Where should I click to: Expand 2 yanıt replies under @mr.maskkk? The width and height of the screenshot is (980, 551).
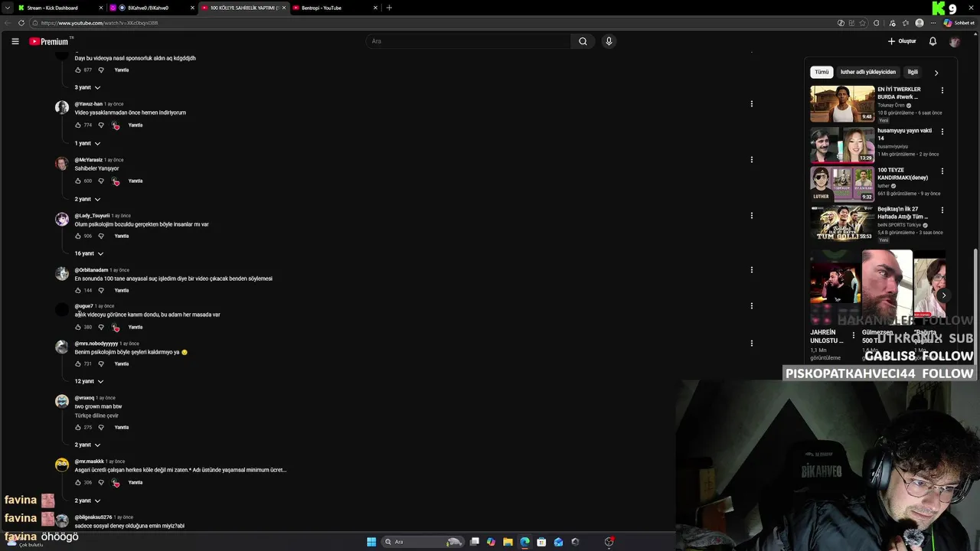[87, 500]
